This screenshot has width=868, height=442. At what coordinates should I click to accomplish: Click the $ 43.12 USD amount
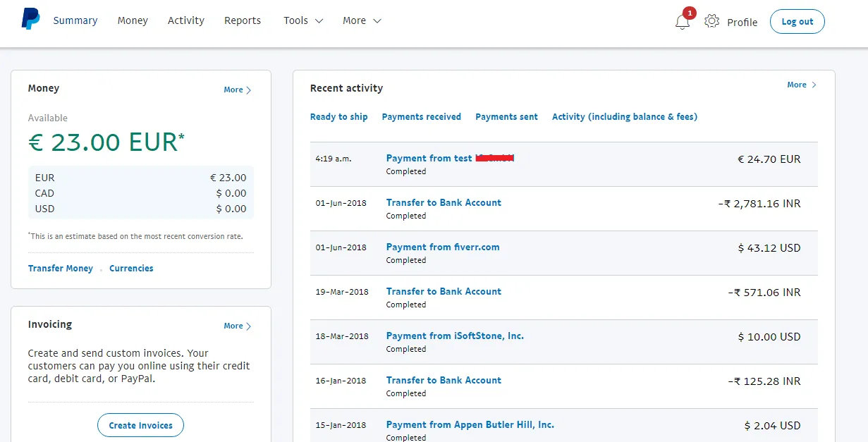pos(769,248)
